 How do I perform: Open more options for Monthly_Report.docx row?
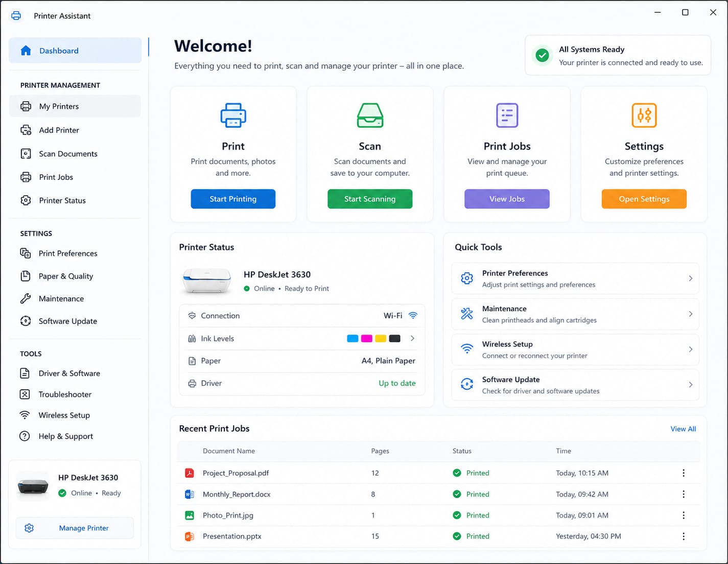coord(684,494)
